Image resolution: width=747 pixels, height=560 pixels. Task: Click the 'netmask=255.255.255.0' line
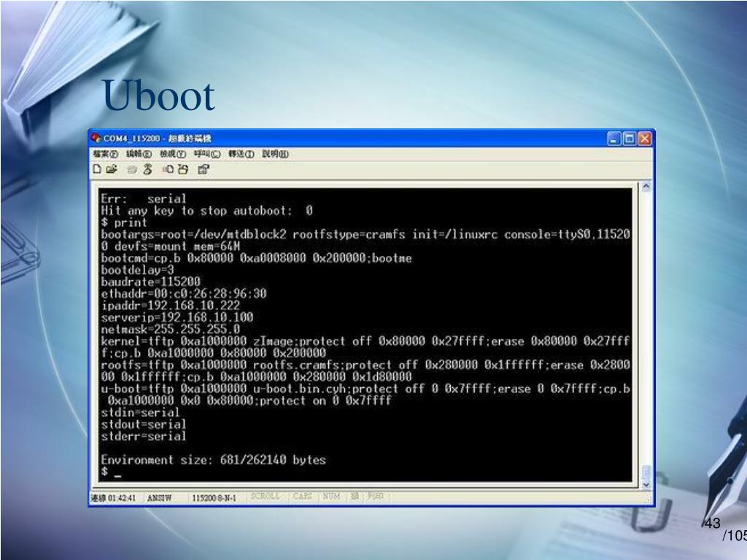(170, 329)
